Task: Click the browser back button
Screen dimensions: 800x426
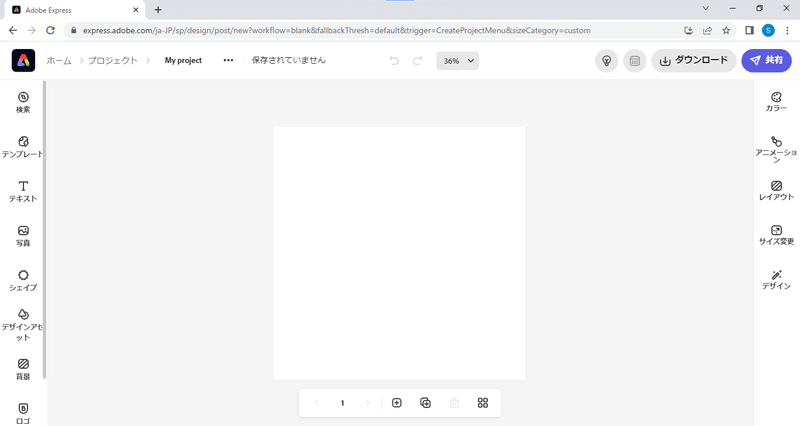Action: click(13, 31)
